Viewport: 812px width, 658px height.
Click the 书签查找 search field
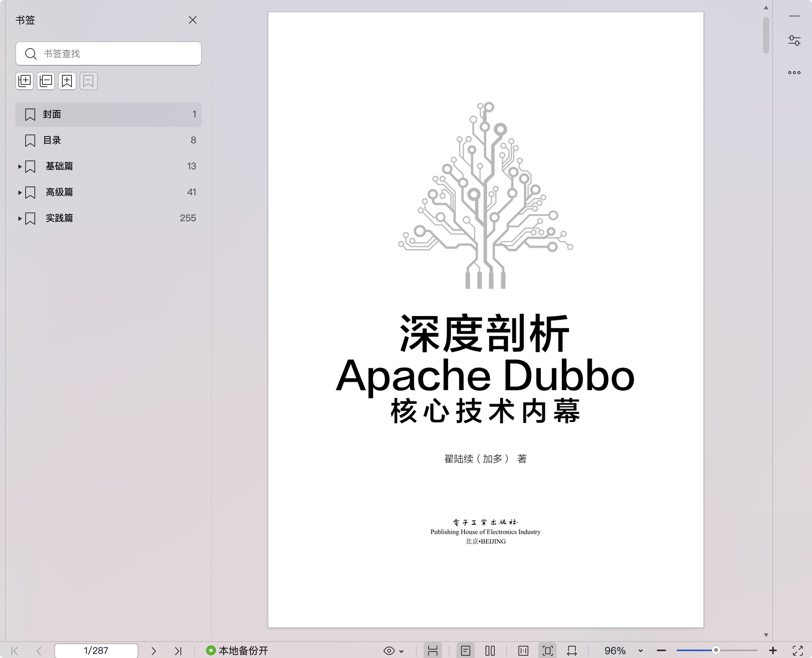109,53
